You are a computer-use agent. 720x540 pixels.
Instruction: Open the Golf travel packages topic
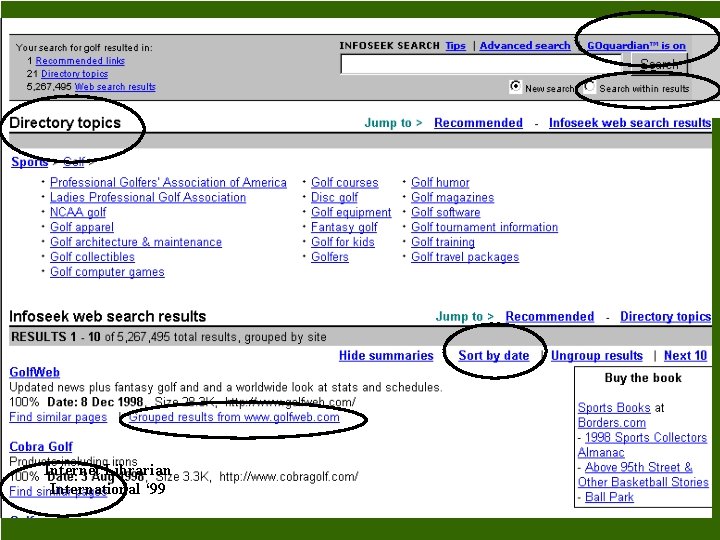coord(465,257)
